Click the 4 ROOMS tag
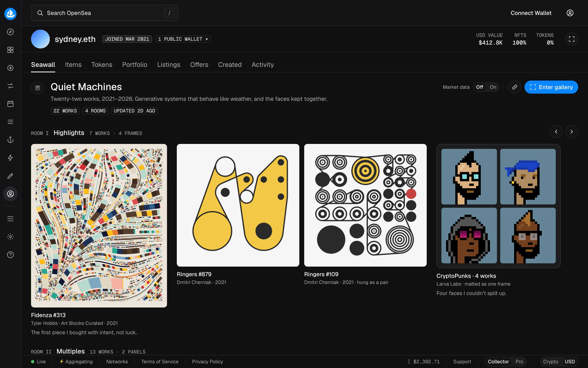The width and height of the screenshot is (588, 368). point(95,111)
